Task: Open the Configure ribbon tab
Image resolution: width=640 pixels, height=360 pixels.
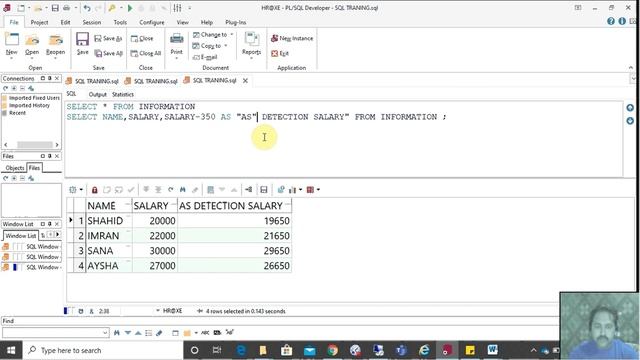Action: (x=151, y=22)
